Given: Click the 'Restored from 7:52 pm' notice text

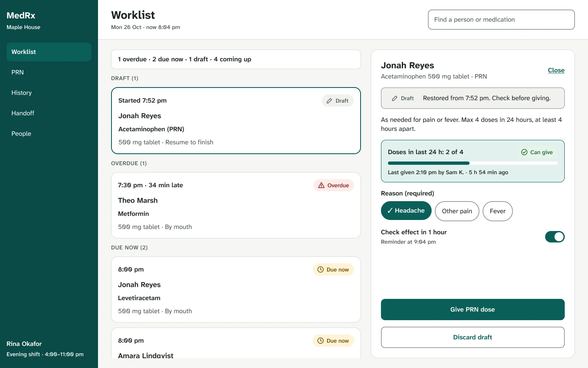Looking at the screenshot, I should (x=487, y=98).
